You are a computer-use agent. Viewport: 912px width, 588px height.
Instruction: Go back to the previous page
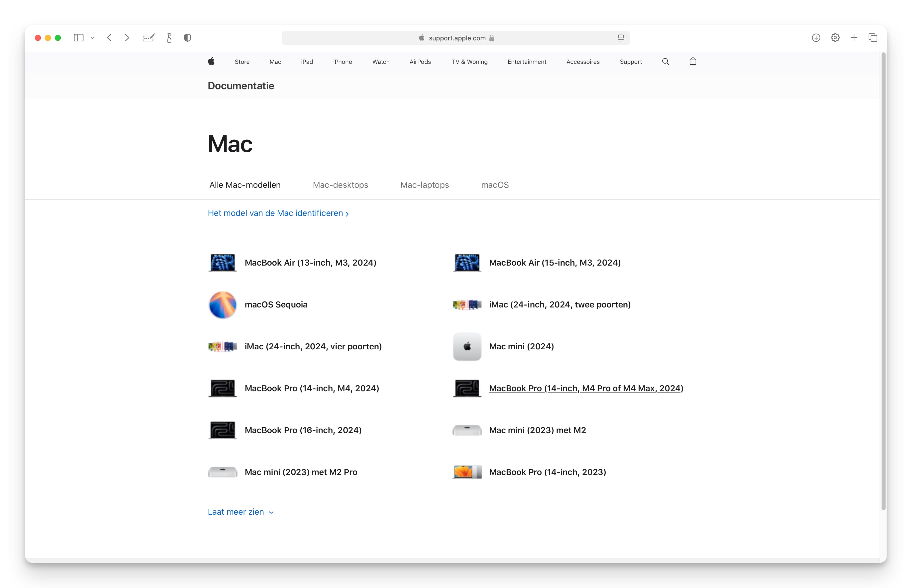point(109,38)
